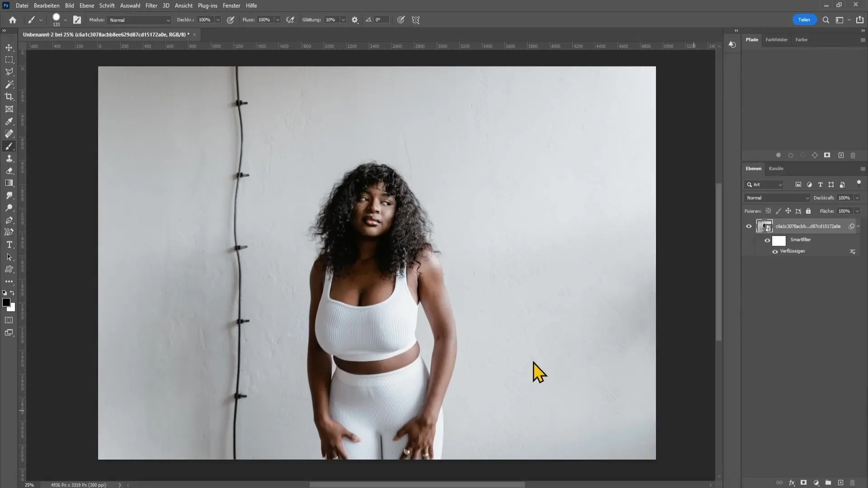The width and height of the screenshot is (868, 488).
Task: Expand the Farbfelder panel tab
Action: click(777, 39)
